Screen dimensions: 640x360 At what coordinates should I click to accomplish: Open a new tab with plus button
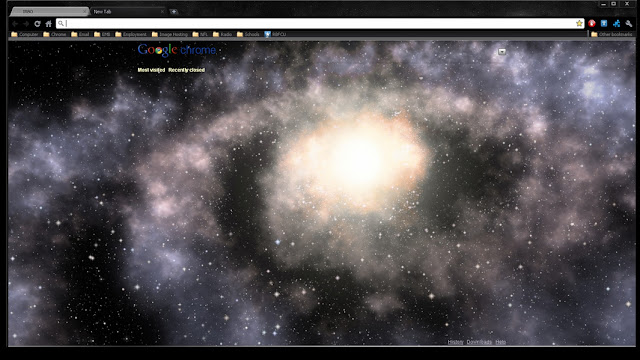173,11
